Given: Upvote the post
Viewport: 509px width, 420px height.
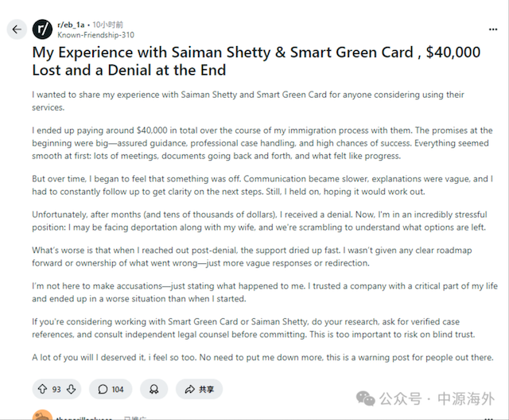Looking at the screenshot, I should 42,389.
